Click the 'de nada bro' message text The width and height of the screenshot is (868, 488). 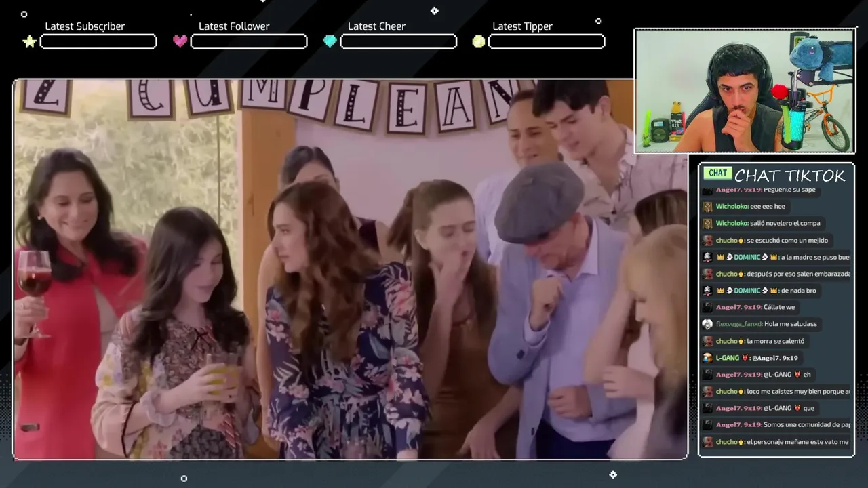[x=798, y=291]
